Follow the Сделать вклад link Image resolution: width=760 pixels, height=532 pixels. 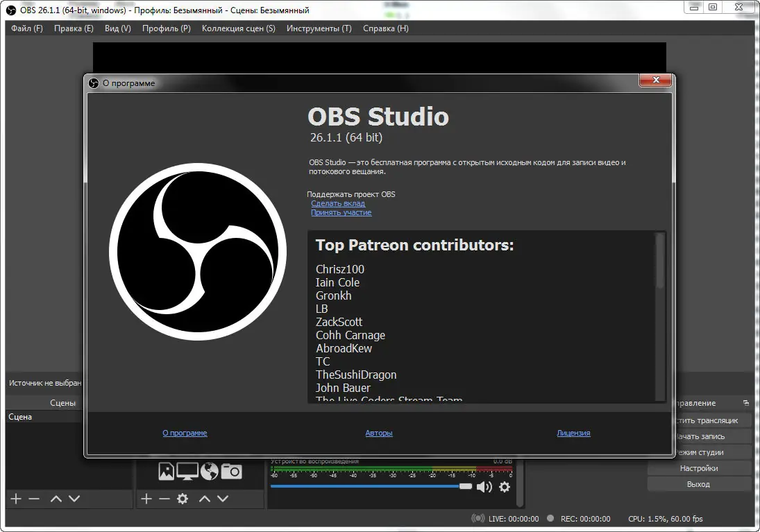[338, 203]
